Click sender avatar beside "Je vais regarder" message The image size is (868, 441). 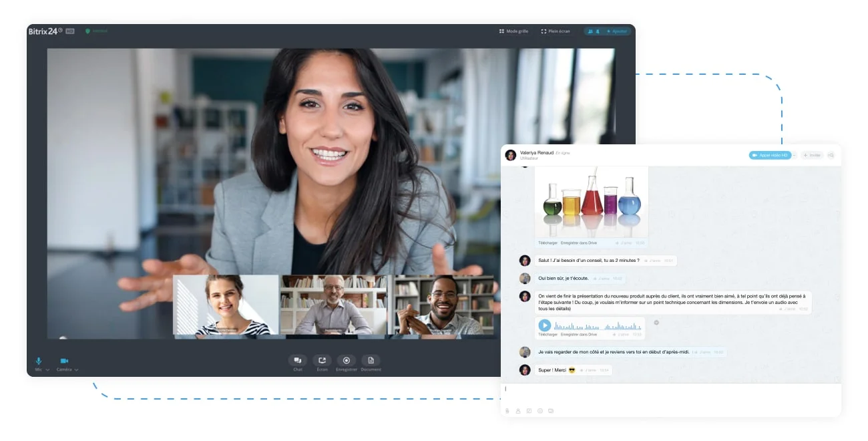click(x=525, y=351)
